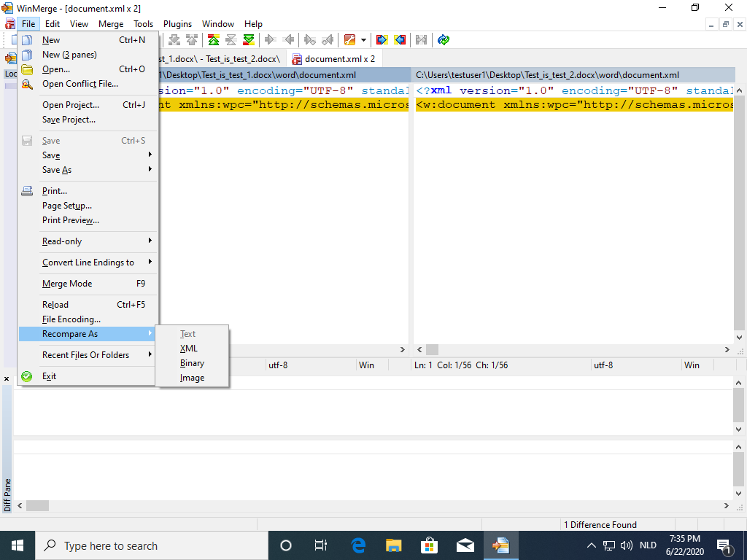This screenshot has height=560, width=747.
Task: Close the Diff Pane with its x
Action: [x=7, y=379]
